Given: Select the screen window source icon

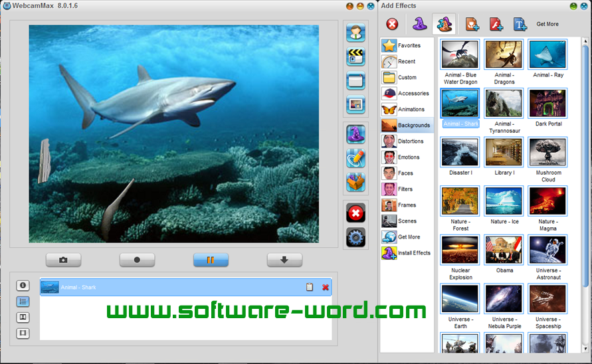Looking at the screenshot, I should pyautogui.click(x=355, y=80).
